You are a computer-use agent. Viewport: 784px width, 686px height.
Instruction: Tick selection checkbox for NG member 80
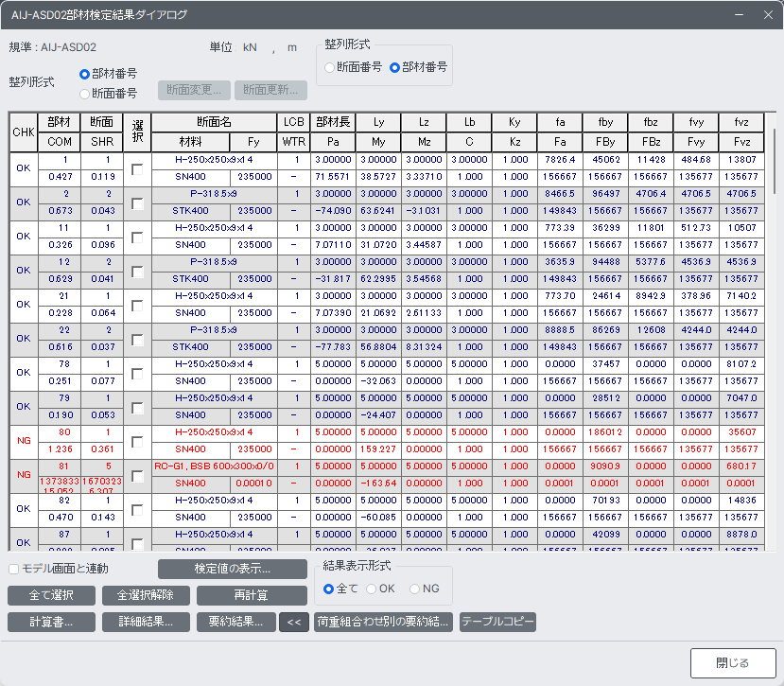tap(137, 441)
